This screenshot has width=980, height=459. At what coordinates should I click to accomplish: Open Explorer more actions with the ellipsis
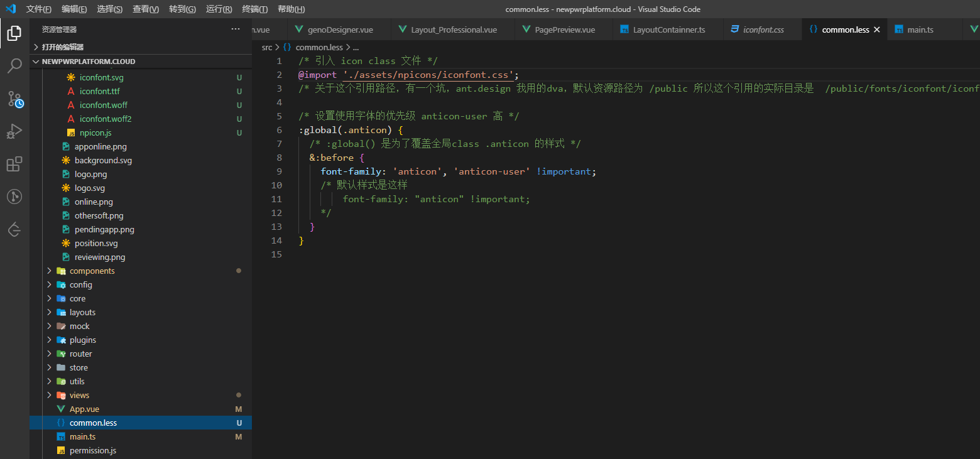pos(235,28)
